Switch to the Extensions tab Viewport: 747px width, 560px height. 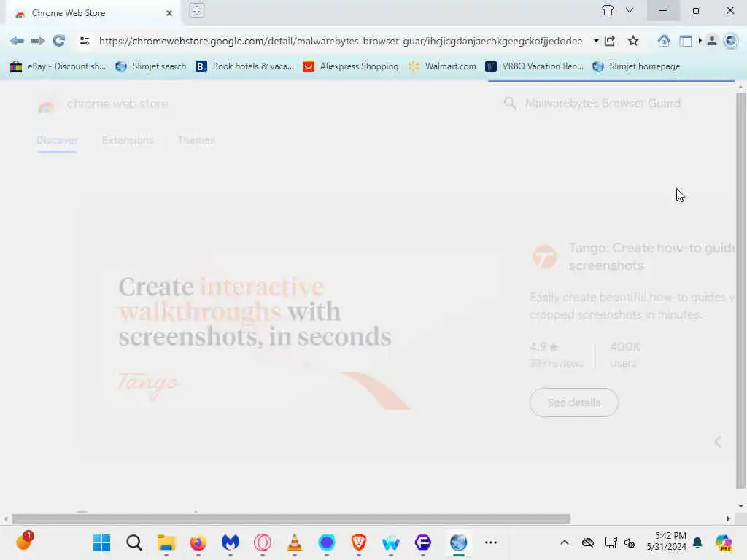(x=128, y=141)
